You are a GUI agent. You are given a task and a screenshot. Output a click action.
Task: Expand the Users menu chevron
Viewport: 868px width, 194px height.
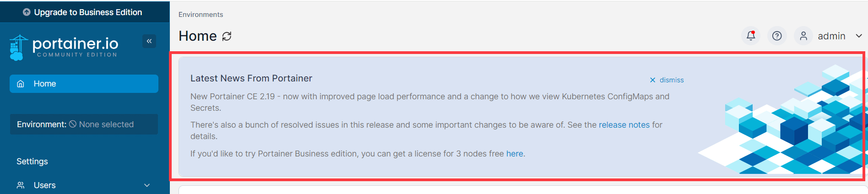click(147, 185)
